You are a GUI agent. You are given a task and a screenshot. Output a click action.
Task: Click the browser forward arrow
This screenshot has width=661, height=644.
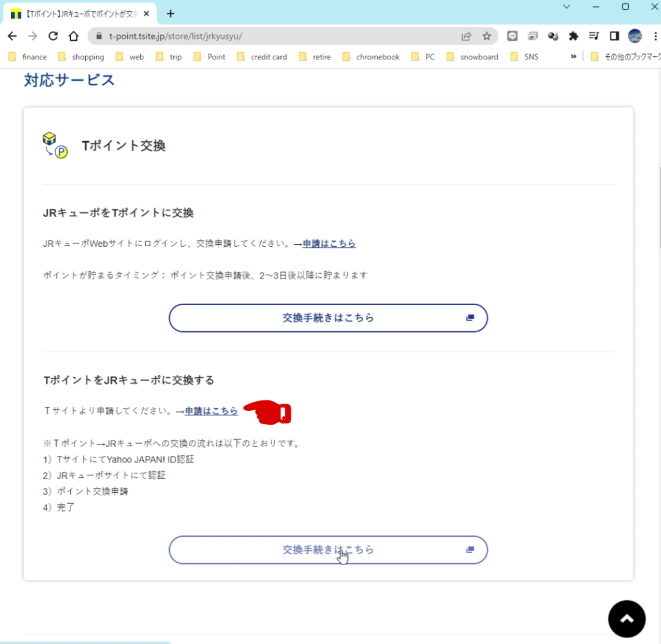click(x=32, y=36)
